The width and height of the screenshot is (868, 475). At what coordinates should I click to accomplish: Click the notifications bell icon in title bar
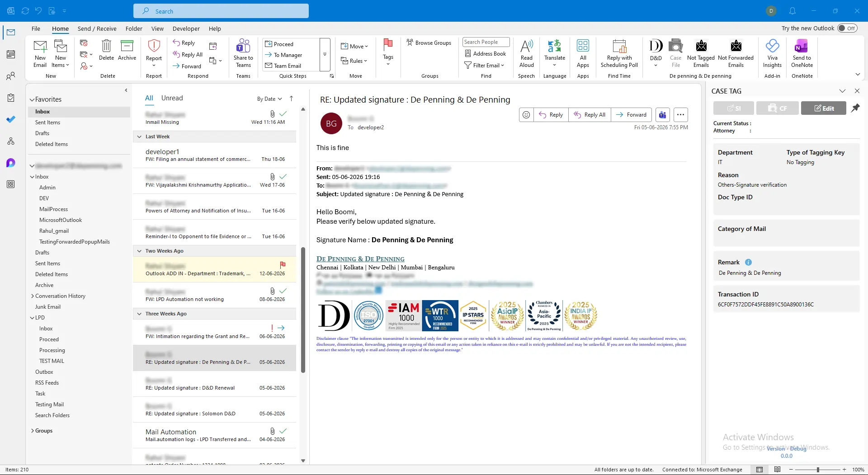(793, 11)
